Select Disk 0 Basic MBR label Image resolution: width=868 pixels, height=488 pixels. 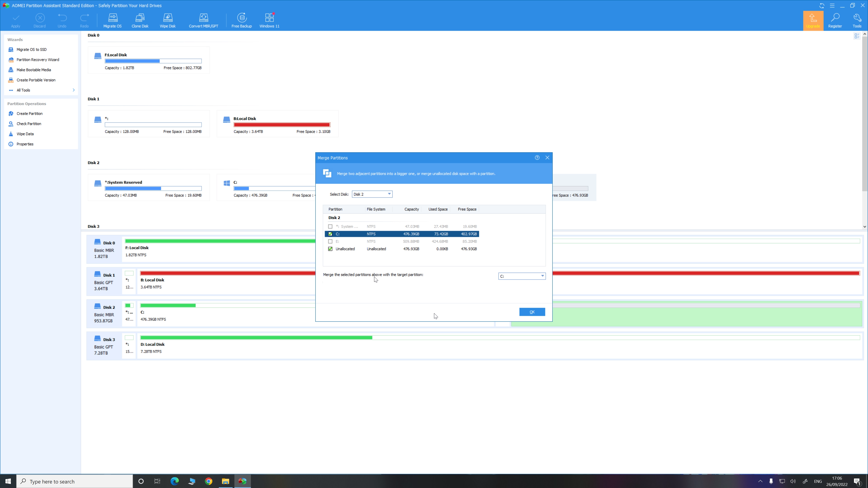[104, 249]
